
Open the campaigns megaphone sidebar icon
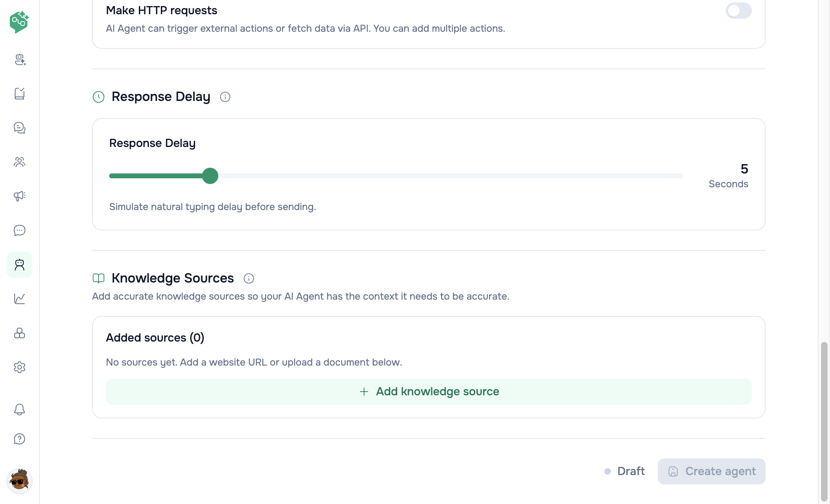pyautogui.click(x=20, y=196)
